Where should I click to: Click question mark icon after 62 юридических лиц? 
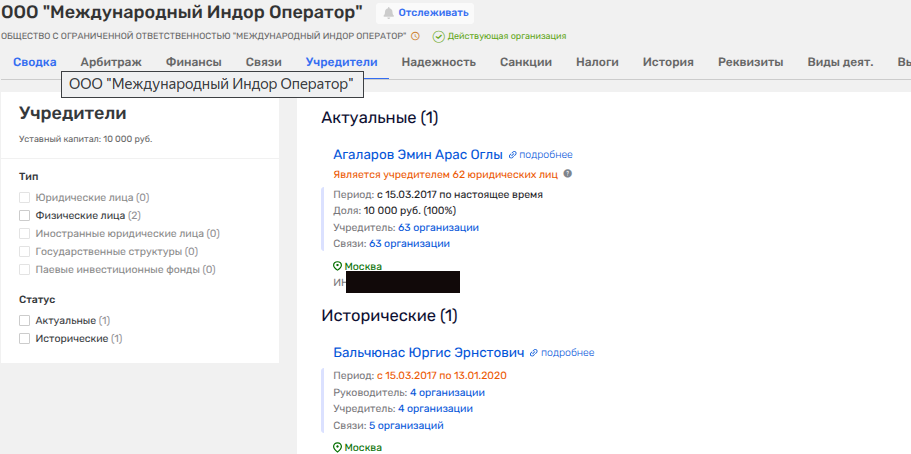click(x=568, y=174)
